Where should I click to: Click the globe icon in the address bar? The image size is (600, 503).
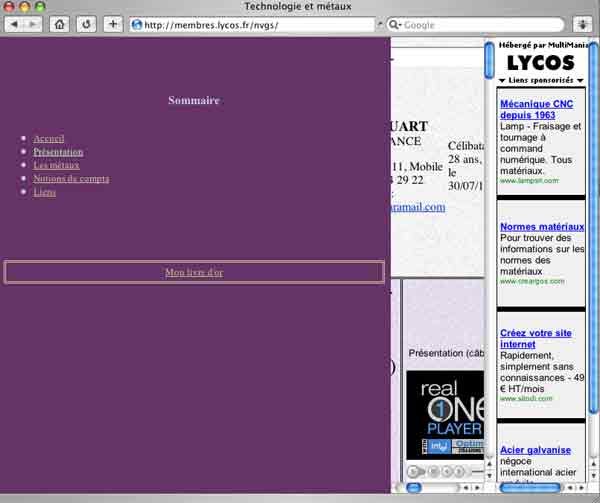[137, 25]
